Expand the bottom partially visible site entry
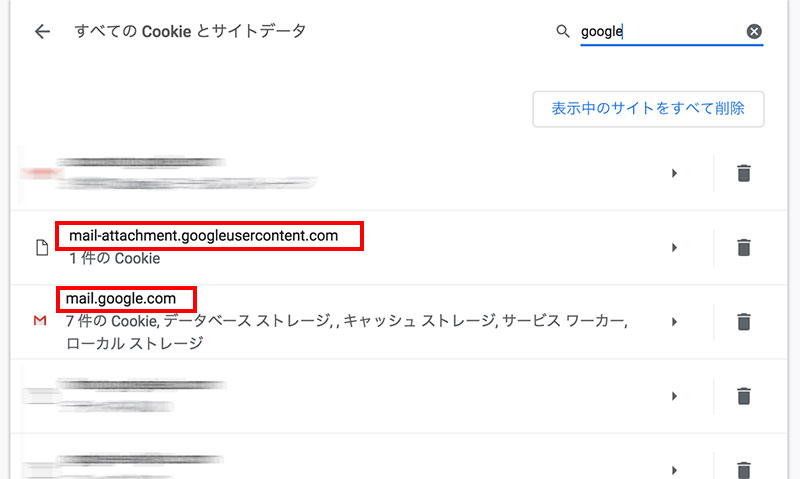This screenshot has width=800, height=479. tap(674, 467)
